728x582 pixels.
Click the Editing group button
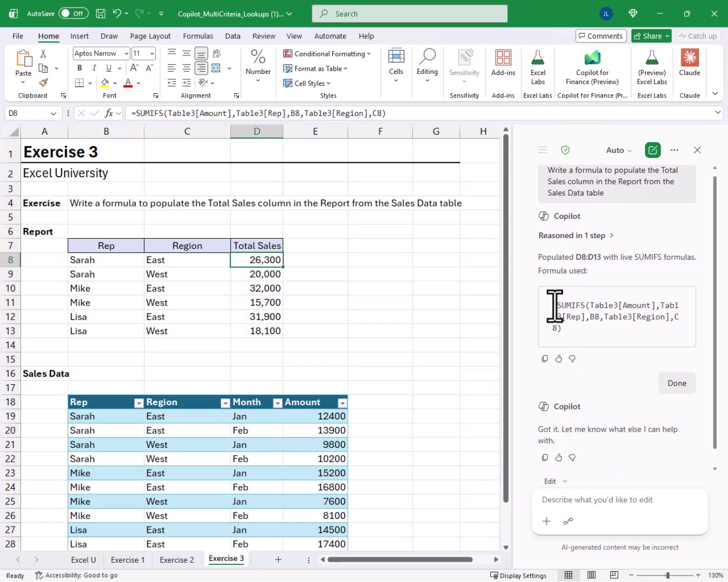(427, 65)
